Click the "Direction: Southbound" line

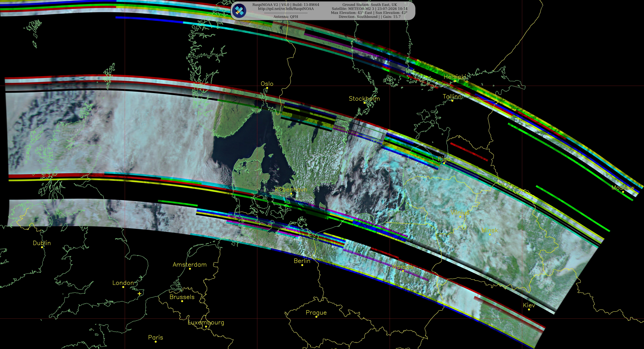point(370,17)
